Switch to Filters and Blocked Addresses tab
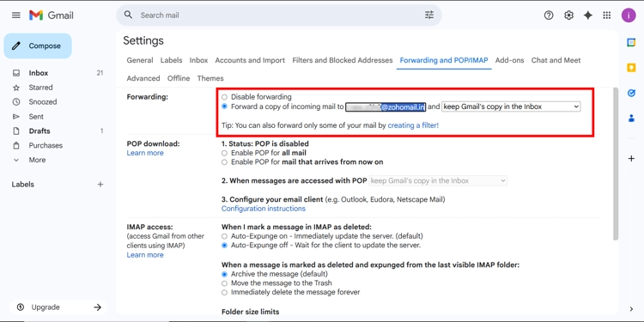Viewport: 644px width, 322px height. click(343, 60)
